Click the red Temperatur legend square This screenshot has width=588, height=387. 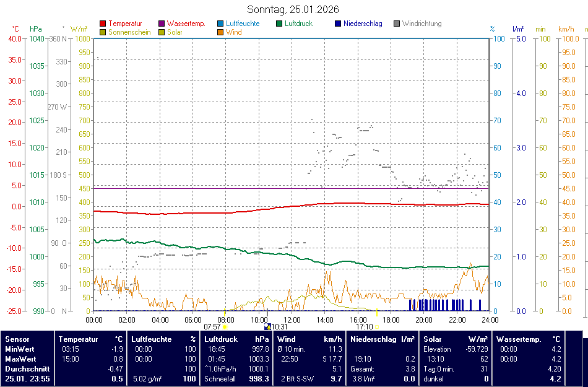click(103, 24)
